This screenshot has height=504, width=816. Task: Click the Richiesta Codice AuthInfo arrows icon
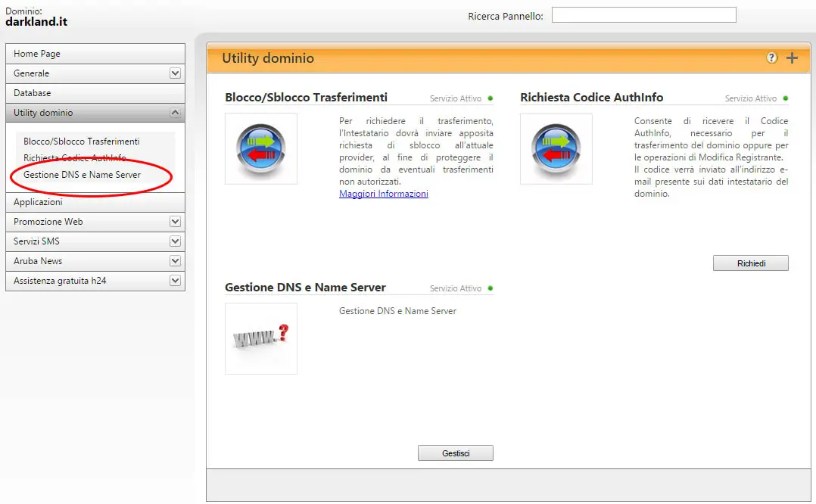point(556,148)
